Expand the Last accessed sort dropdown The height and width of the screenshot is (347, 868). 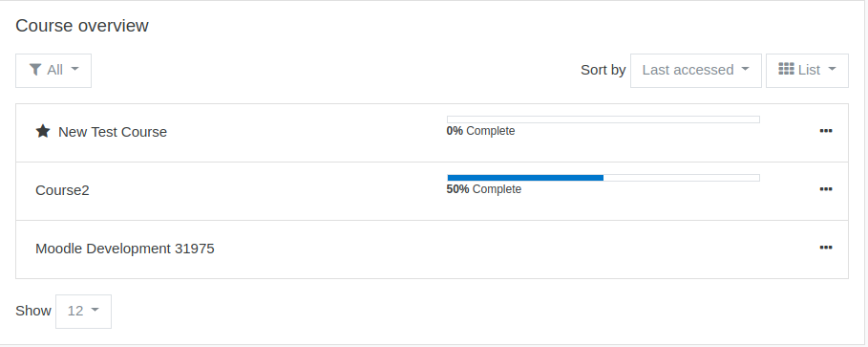tap(696, 71)
